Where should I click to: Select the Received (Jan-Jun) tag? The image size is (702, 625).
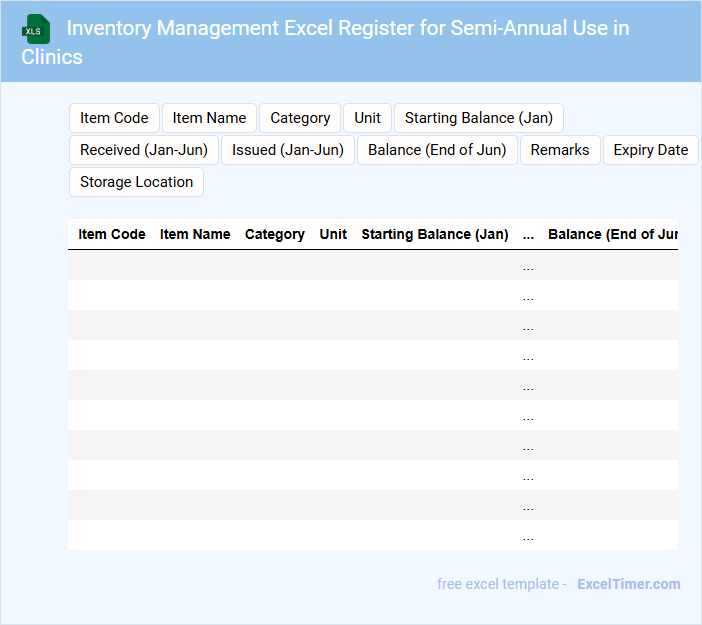144,150
